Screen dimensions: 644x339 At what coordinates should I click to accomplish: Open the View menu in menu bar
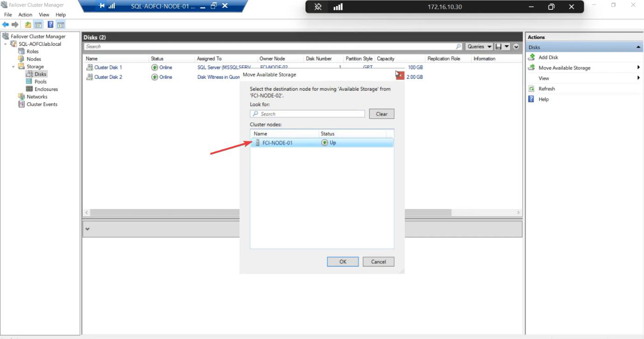44,15
